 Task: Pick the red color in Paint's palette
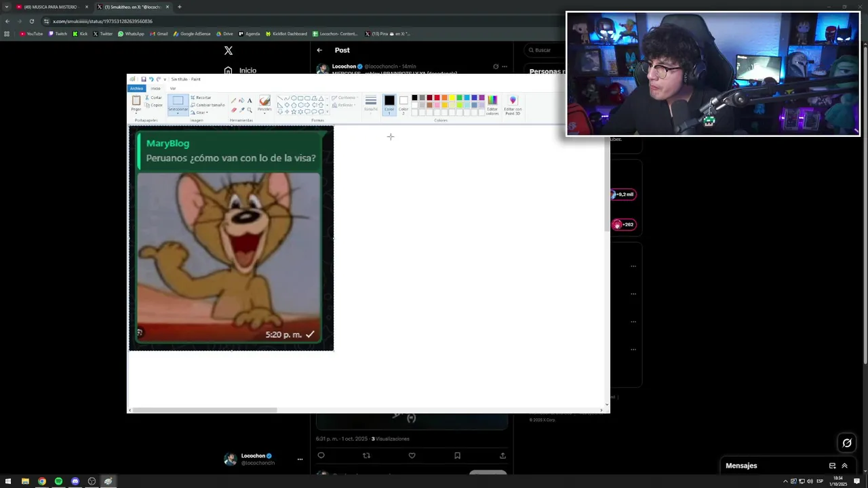point(437,98)
